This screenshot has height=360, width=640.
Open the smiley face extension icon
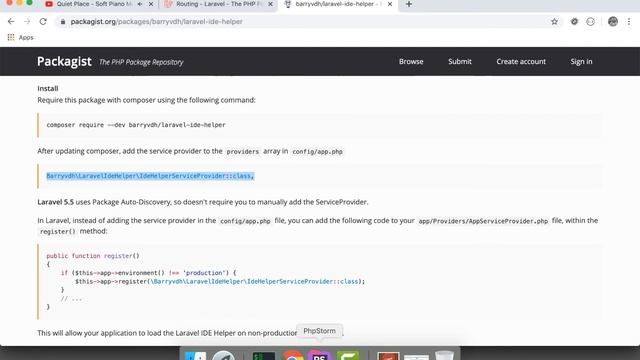pos(591,22)
